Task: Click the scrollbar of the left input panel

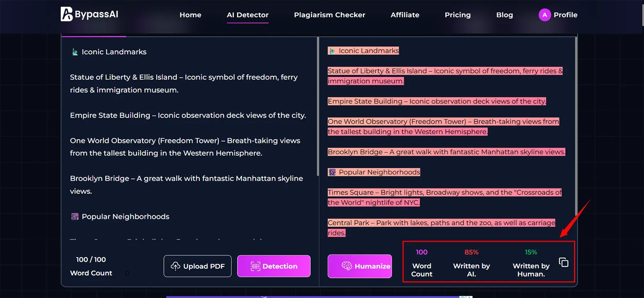Action: (x=318, y=106)
